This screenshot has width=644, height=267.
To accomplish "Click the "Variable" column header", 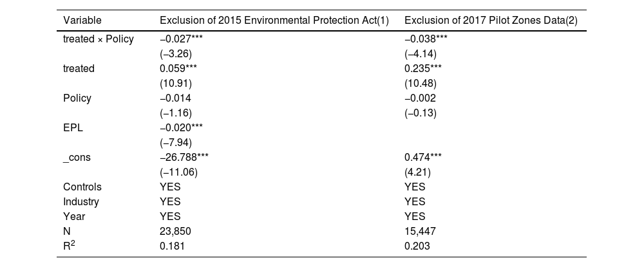I will point(82,21).
